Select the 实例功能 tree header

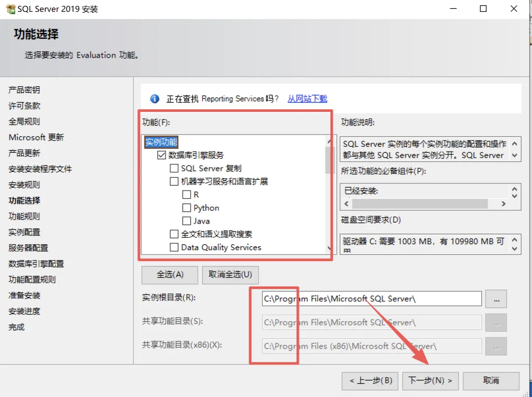[161, 142]
